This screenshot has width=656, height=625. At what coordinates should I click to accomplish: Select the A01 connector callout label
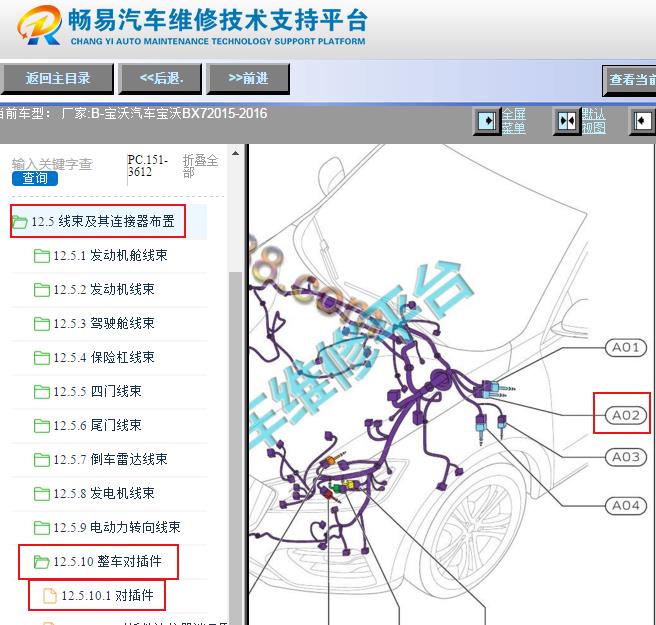[626, 348]
